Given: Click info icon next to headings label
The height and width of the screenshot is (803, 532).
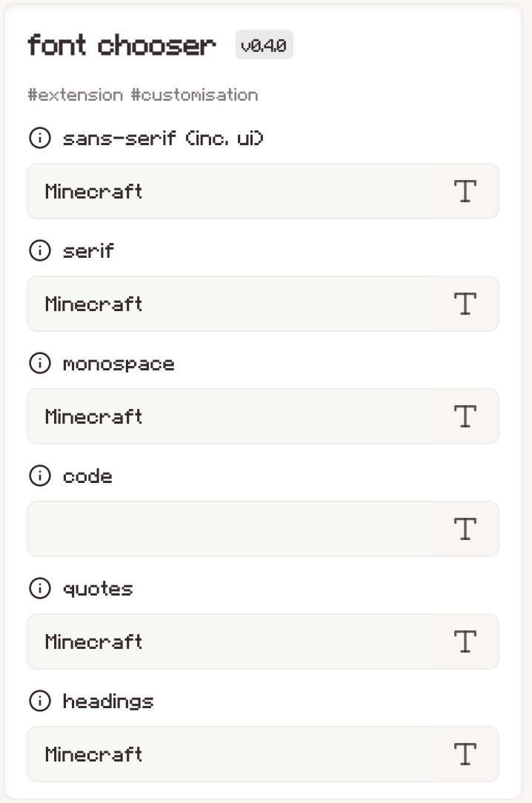Looking at the screenshot, I should tap(40, 701).
